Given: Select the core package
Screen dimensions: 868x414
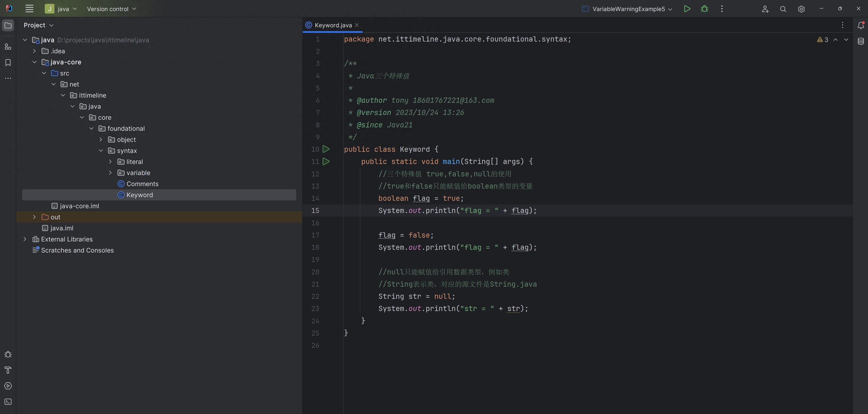Looking at the screenshot, I should tap(100, 117).
